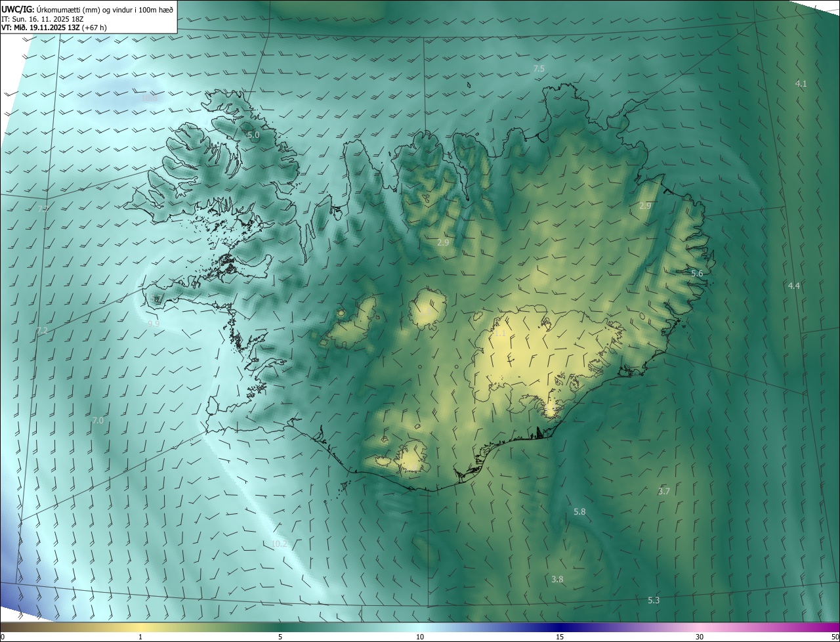Click the 15 tick on the color scale

pyautogui.click(x=560, y=637)
